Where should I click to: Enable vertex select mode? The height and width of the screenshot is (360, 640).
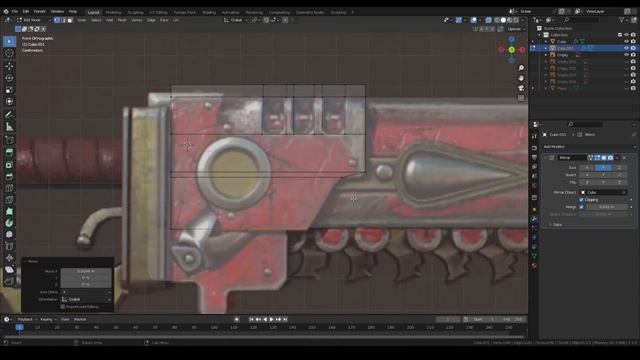pyautogui.click(x=57, y=20)
